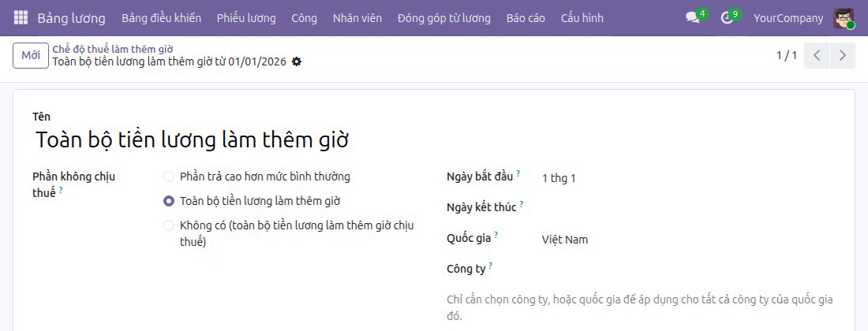Viewport: 868px width, 331px height.
Task: Go to previous record arrow
Action: pyautogui.click(x=817, y=55)
